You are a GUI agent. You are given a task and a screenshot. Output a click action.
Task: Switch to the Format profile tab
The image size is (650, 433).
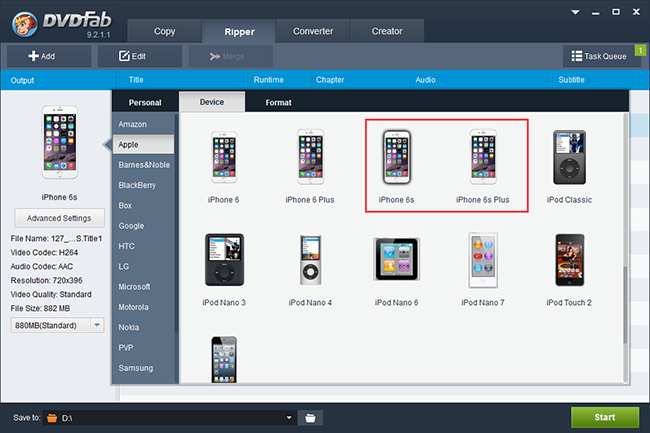point(279,102)
